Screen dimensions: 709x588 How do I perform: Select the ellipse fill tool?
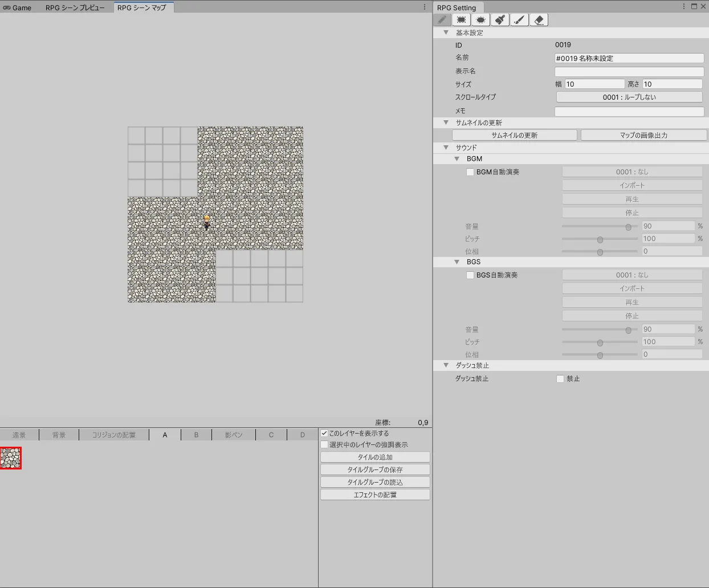coord(481,20)
